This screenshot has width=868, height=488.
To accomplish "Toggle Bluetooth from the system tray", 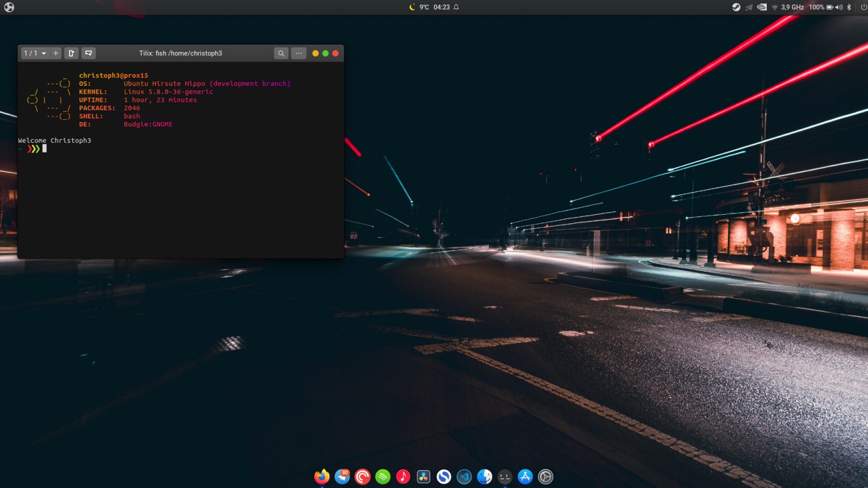I will point(849,7).
